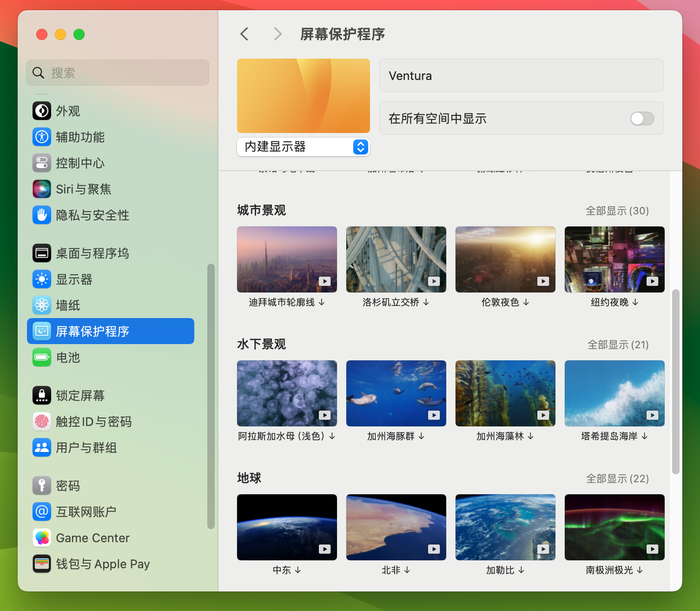Show all 21 水下景观 screen savers
The width and height of the screenshot is (700, 611).
(617, 345)
